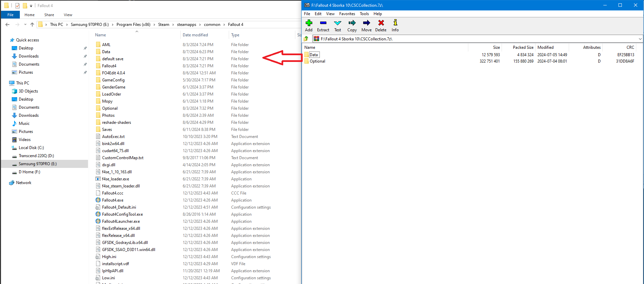Select Fallout4Launcher.exe in file list

click(x=121, y=221)
